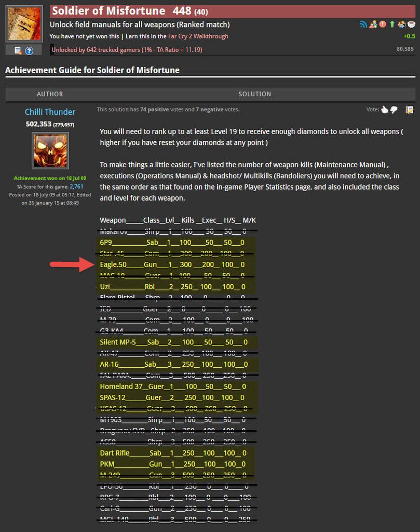Click the 74 positive votes text
The image size is (420, 532).
tap(154, 109)
